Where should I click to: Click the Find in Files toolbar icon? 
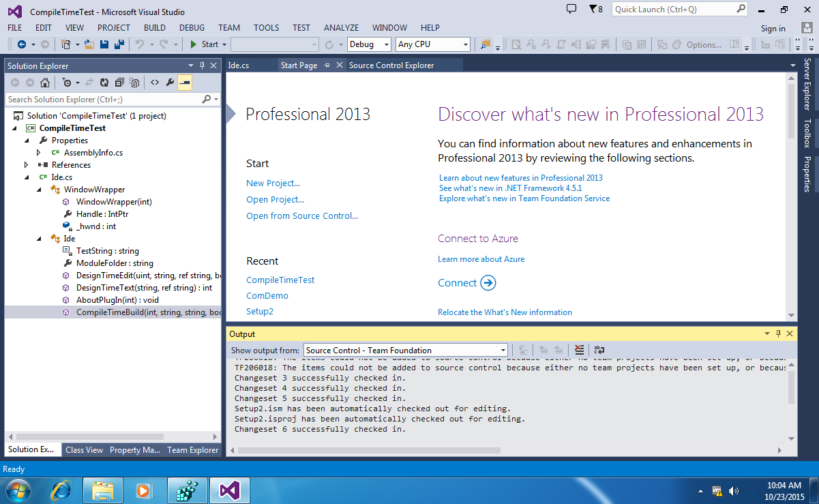pos(485,44)
